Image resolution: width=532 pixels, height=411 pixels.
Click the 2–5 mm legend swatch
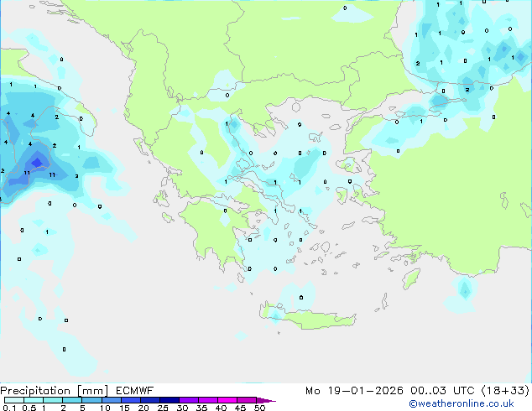coord(72,400)
